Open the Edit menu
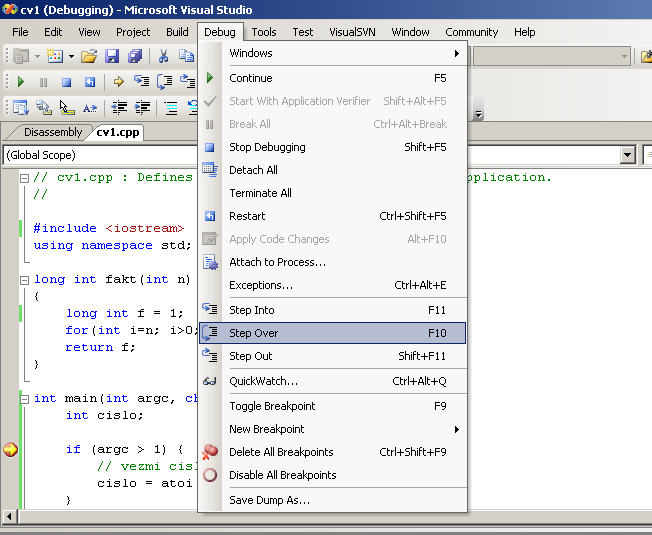This screenshot has height=535, width=652. [53, 32]
